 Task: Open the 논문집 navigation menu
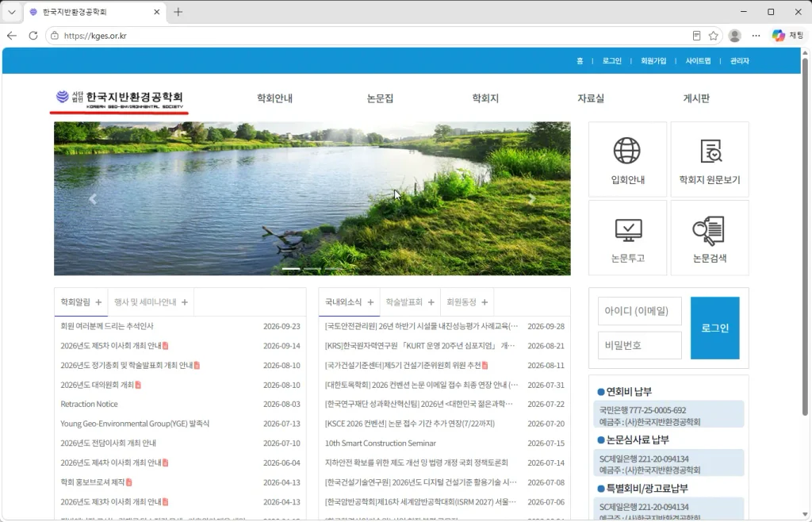(x=380, y=98)
